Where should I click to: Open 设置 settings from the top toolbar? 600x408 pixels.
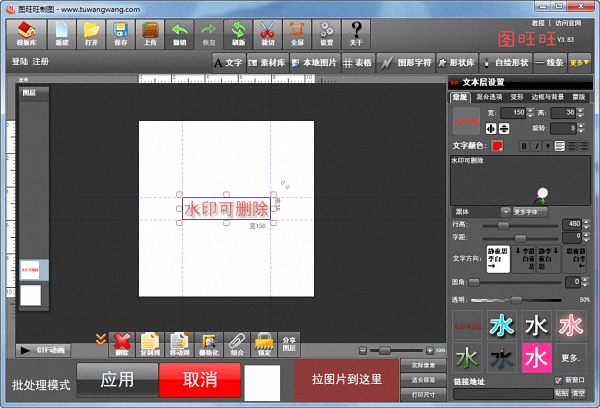pyautogui.click(x=327, y=35)
